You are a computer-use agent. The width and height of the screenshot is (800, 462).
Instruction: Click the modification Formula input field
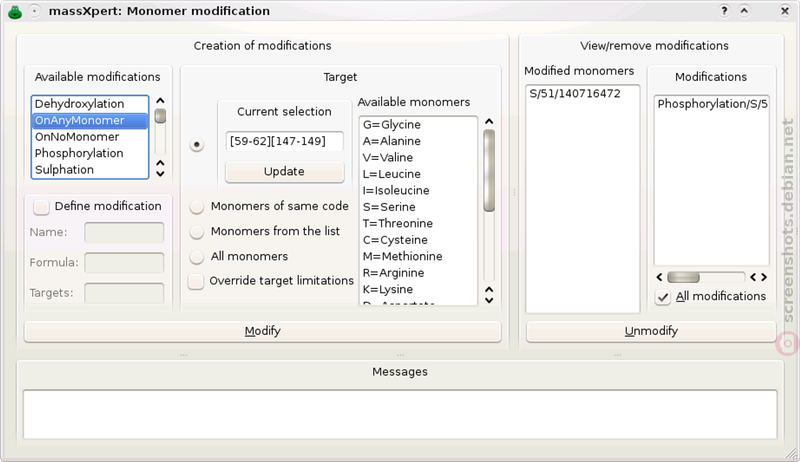124,263
